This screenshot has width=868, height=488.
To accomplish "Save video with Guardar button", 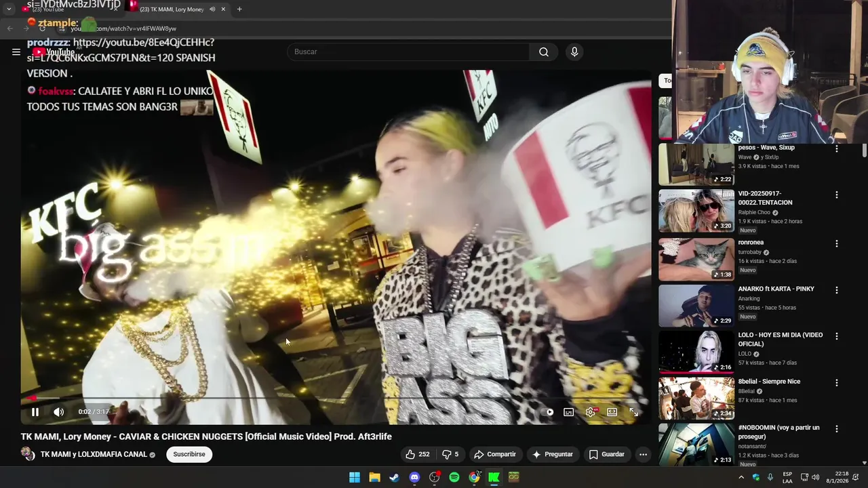I will [x=607, y=454].
